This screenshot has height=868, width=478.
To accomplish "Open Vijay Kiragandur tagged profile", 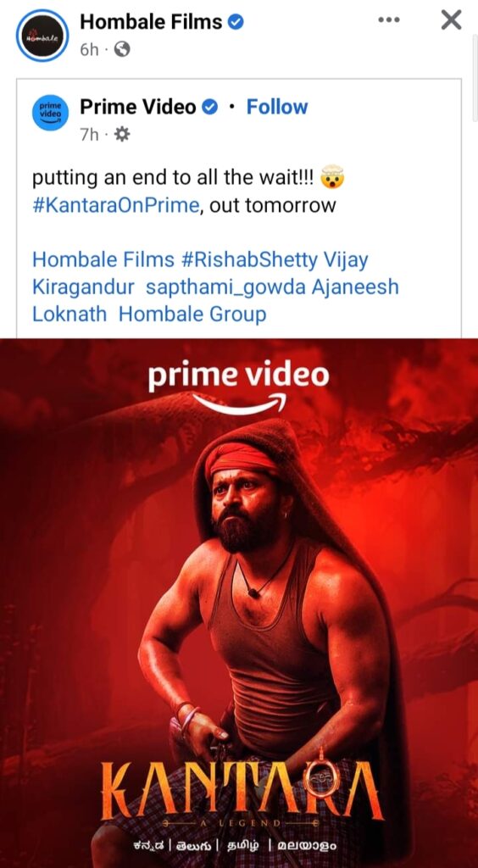I will tap(200, 274).
